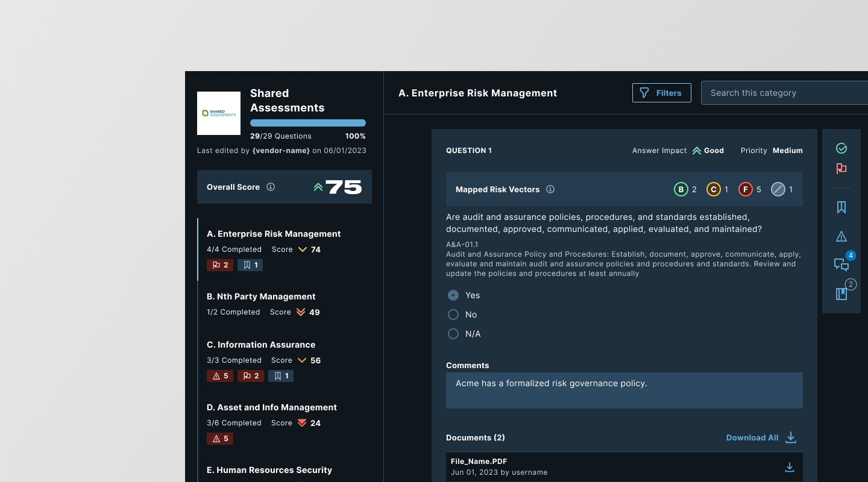Click the score 49 double-down chevron
This screenshot has width=868, height=482.
[301, 312]
